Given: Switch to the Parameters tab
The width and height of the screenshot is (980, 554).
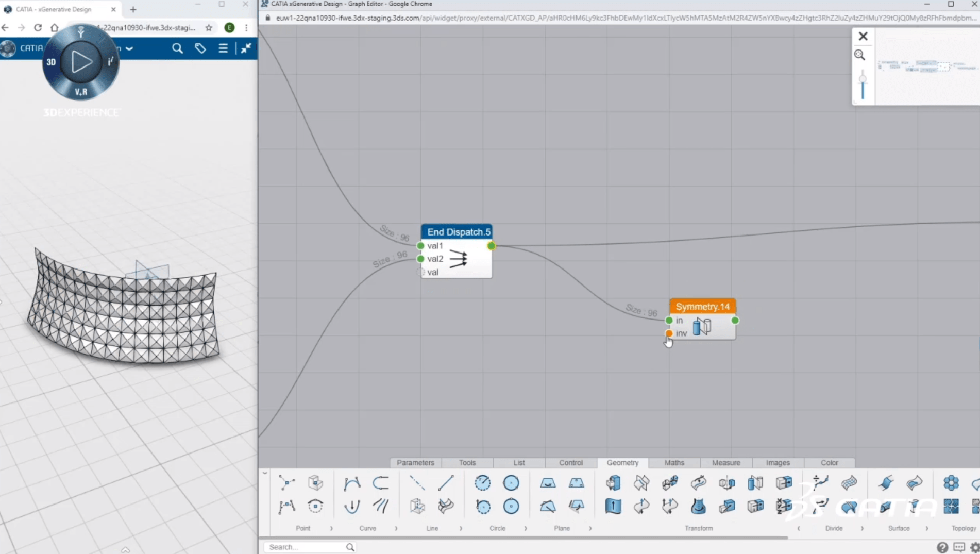Looking at the screenshot, I should [416, 463].
